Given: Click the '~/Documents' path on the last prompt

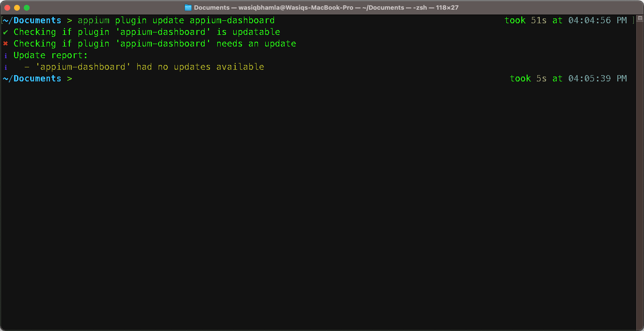Looking at the screenshot, I should point(32,78).
